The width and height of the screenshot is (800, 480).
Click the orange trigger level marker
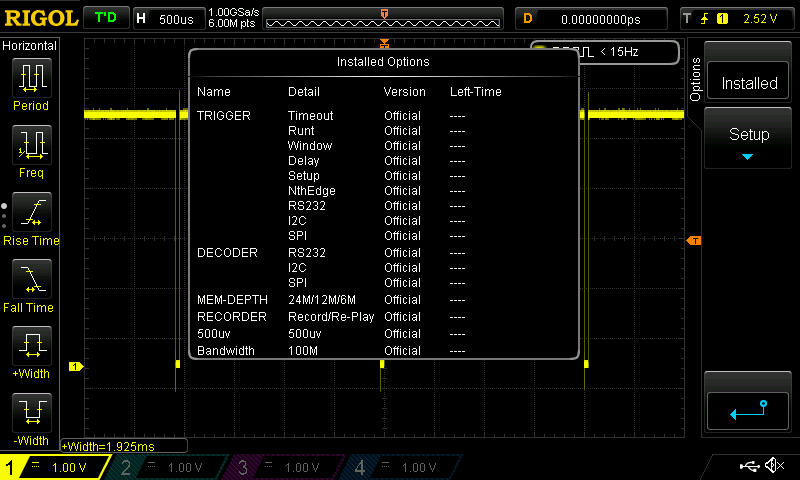click(693, 240)
